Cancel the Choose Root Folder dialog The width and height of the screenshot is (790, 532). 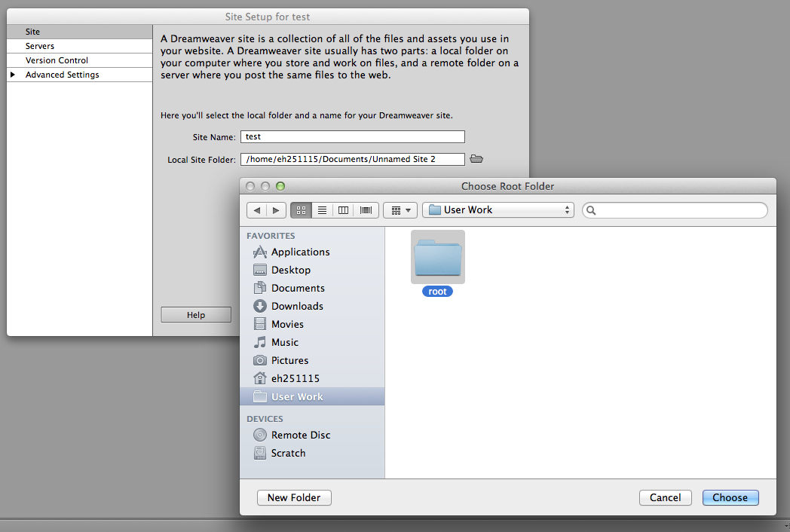[665, 497]
